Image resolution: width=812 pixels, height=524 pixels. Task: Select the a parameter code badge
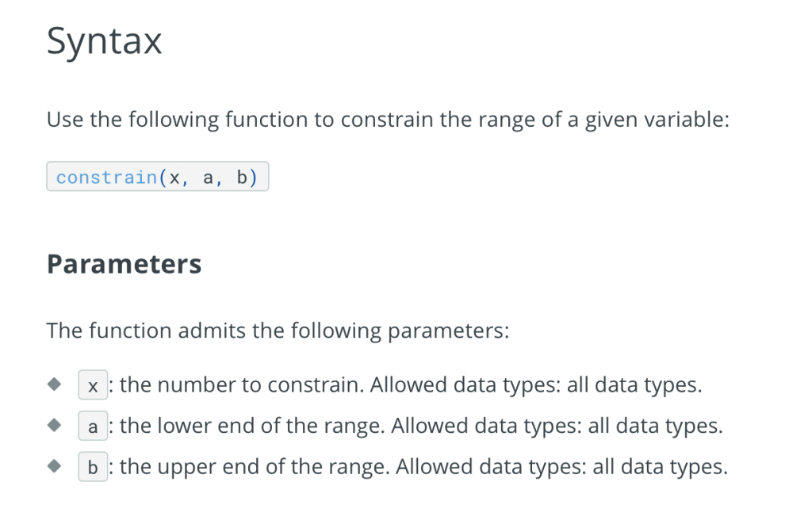[93, 426]
